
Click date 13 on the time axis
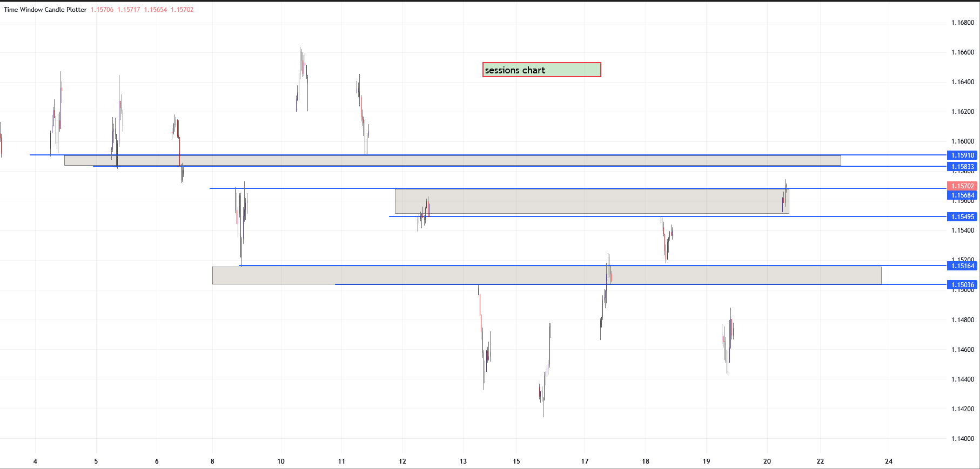tap(463, 461)
